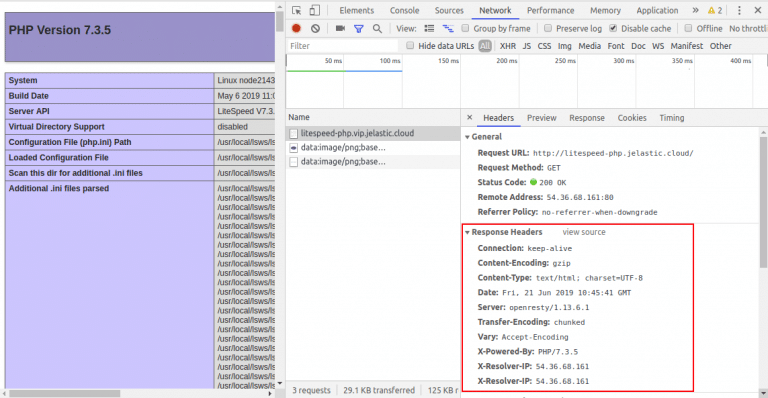This screenshot has height=398, width=768.
Task: Open more DevTools tabs chevron
Action: [695, 10]
